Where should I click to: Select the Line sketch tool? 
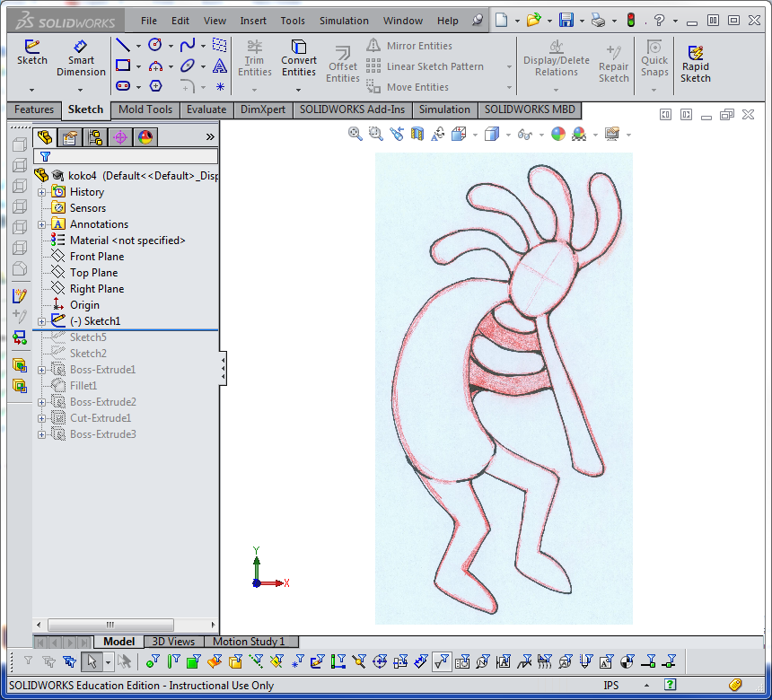(x=123, y=45)
